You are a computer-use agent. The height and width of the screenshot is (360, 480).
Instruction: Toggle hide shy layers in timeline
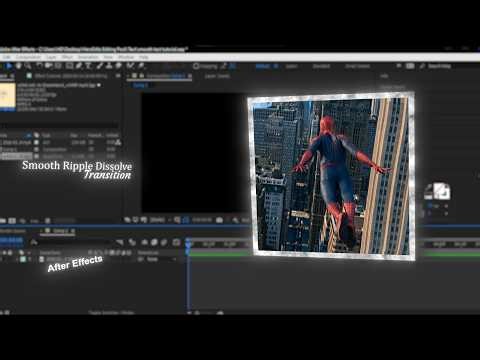point(144,242)
